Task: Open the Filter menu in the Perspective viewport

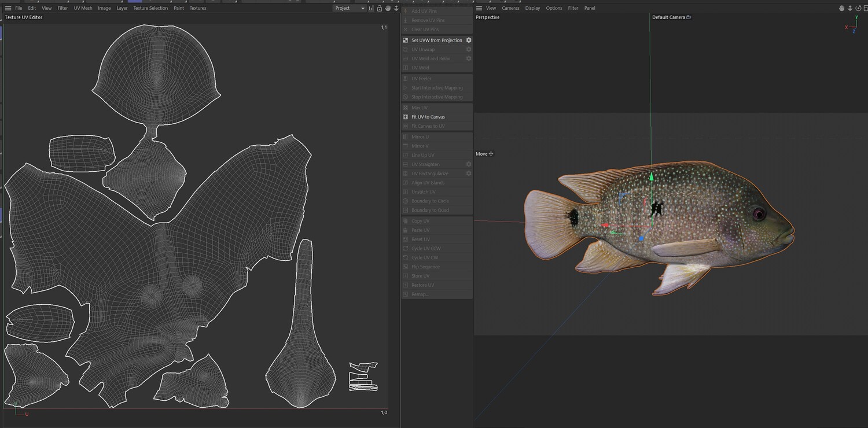Action: coord(573,8)
